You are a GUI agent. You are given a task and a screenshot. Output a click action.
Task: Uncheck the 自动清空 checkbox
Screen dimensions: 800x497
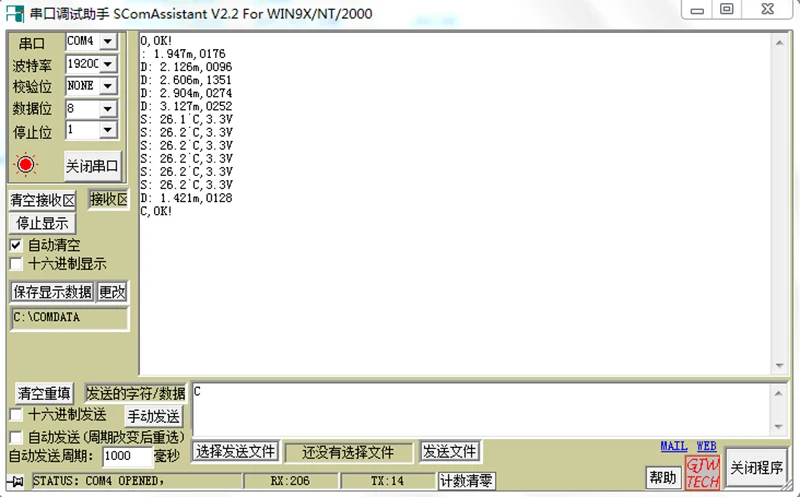pyautogui.click(x=16, y=245)
